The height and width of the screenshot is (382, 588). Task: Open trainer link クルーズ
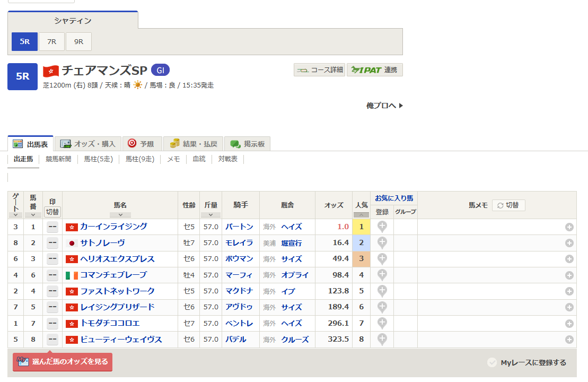[x=295, y=340]
